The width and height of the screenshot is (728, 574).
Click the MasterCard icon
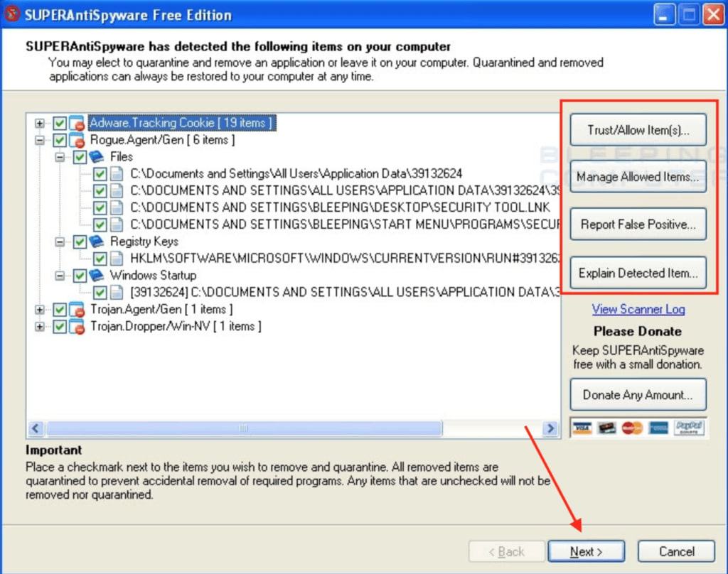tap(631, 428)
